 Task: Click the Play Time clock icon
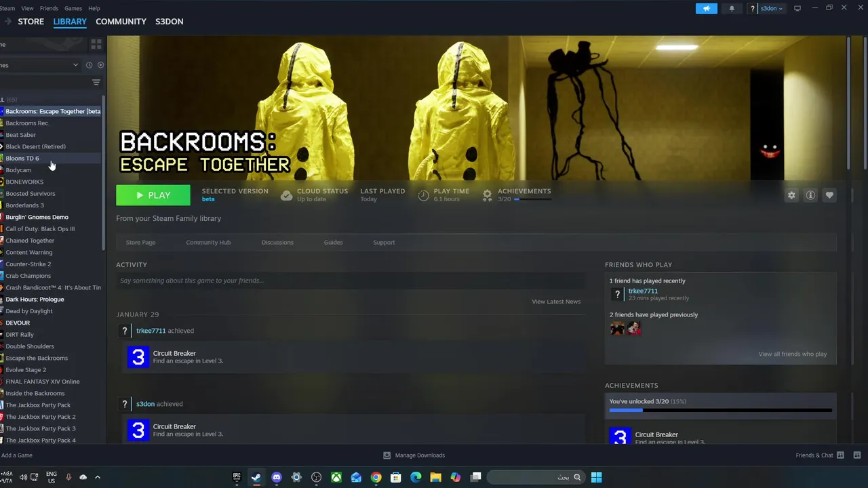click(423, 195)
